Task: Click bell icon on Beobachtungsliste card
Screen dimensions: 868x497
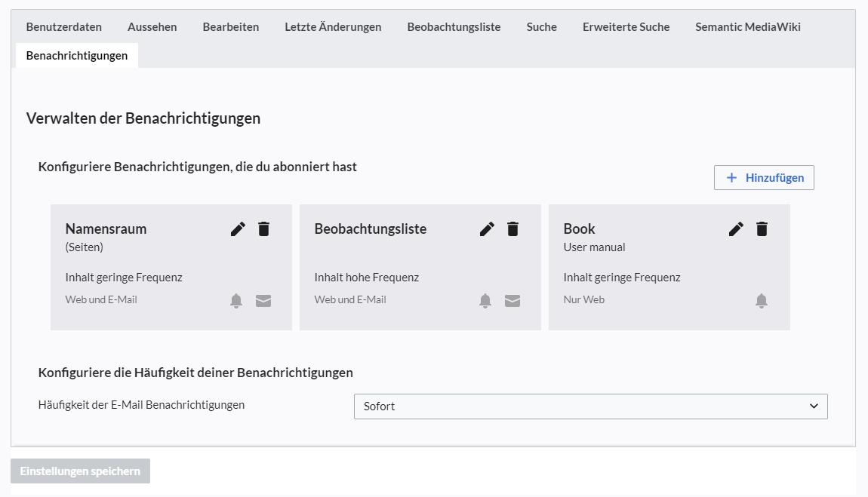Action: [485, 301]
